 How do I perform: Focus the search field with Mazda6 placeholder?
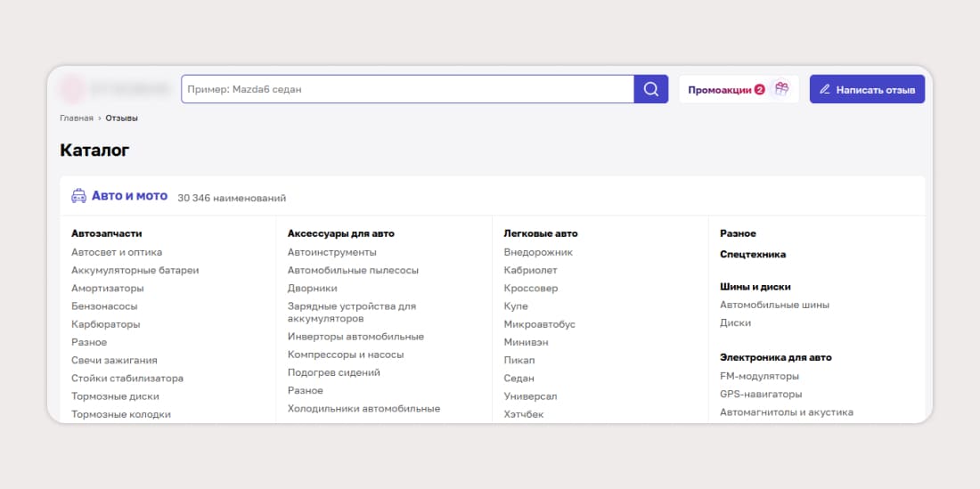coord(407,89)
